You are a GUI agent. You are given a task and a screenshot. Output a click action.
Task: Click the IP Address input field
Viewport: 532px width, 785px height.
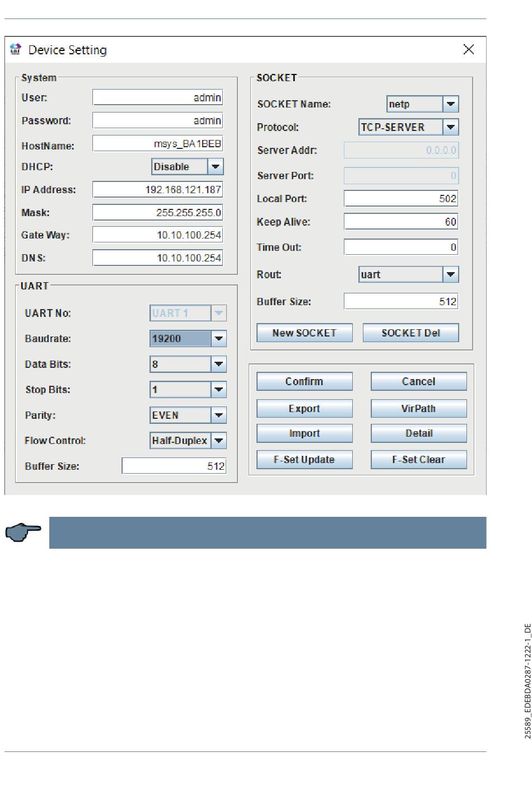[157, 189]
